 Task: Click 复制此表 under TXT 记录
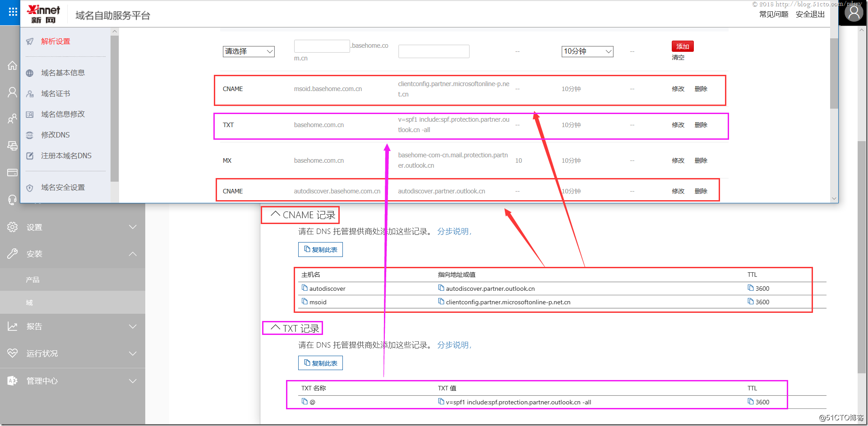point(320,363)
